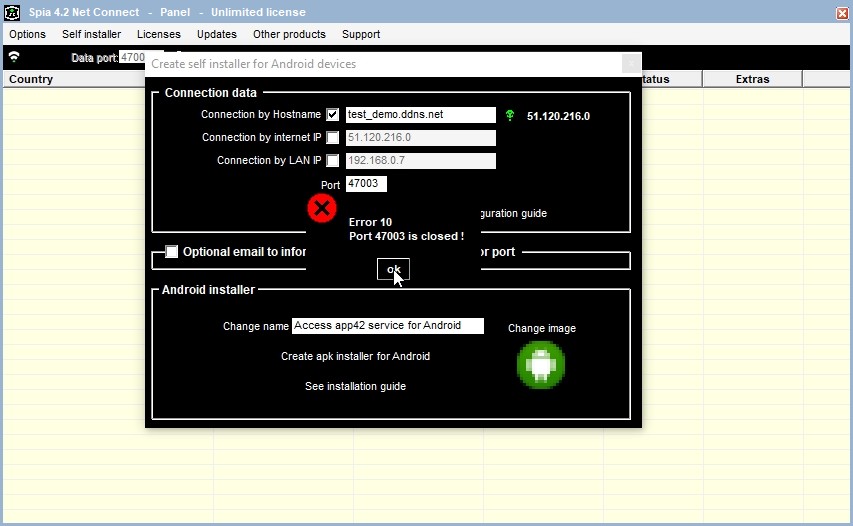Click the Spia app icon in the title bar
Viewport: 853px width, 526px height.
click(x=12, y=12)
